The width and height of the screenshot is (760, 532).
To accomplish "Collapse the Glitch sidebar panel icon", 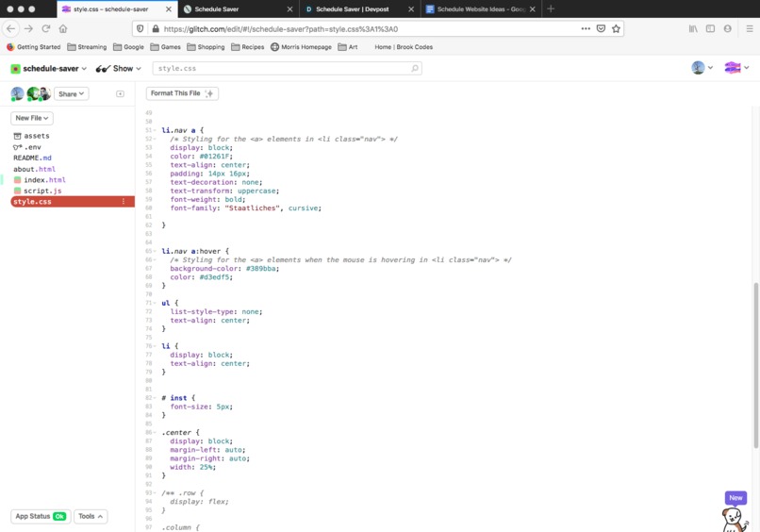I will click(120, 93).
